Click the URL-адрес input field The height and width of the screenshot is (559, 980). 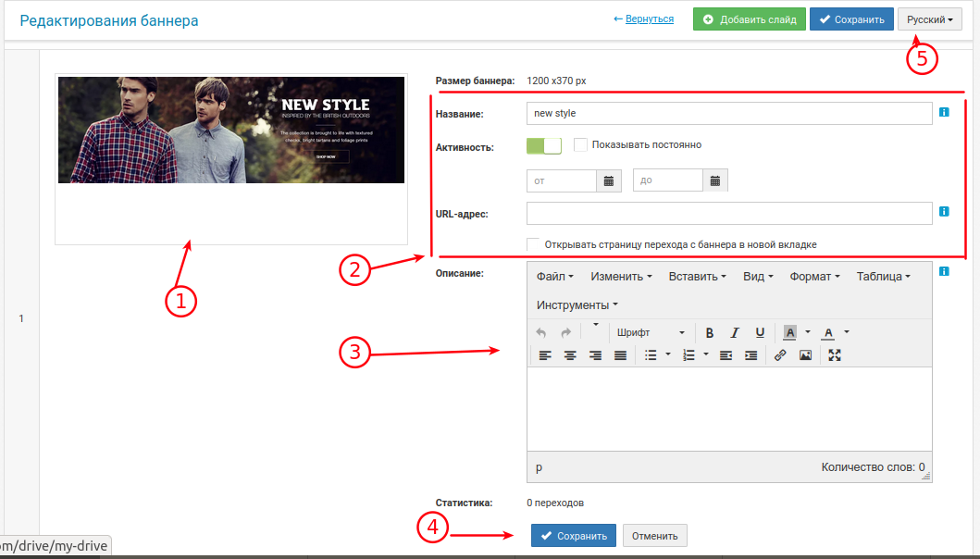[x=729, y=213]
